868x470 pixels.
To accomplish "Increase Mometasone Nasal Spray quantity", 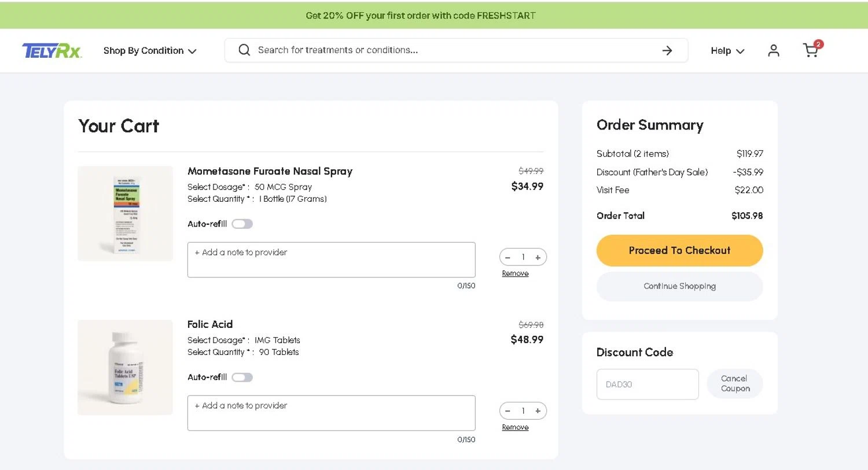I will tap(538, 257).
